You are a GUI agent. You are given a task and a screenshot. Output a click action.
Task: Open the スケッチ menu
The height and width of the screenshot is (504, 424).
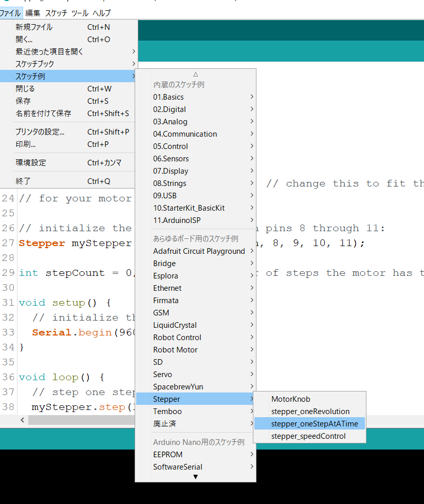56,13
